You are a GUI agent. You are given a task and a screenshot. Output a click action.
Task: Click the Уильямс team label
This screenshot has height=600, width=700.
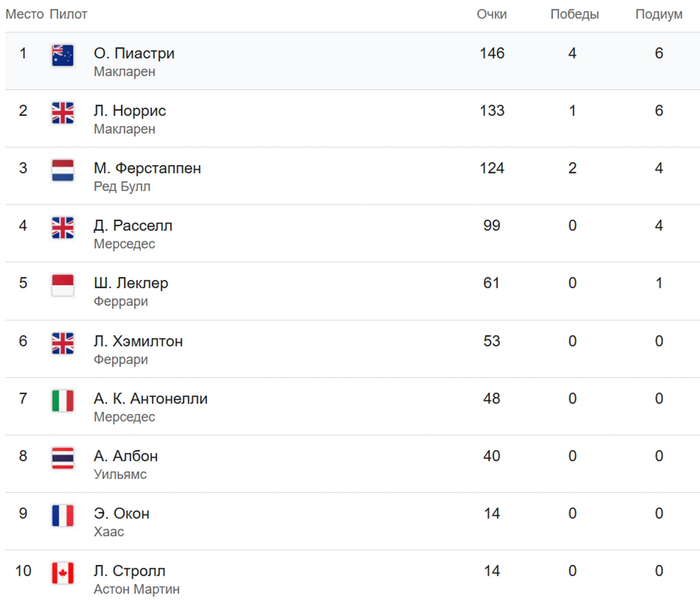point(120,474)
